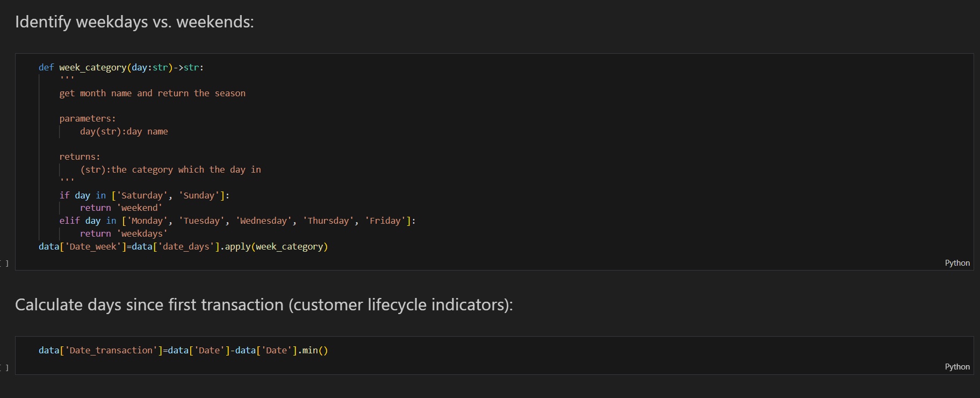
Task: Place cursor on return 'weekdays' line
Action: pos(124,234)
